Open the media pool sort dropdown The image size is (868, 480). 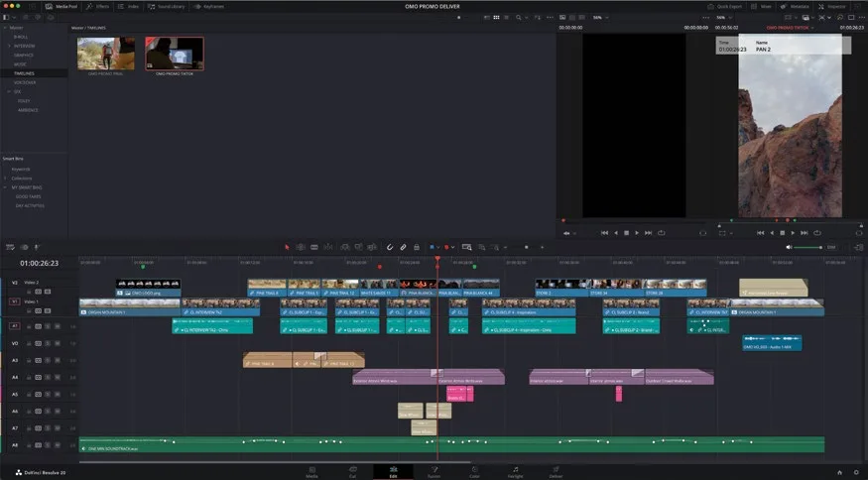coord(538,17)
